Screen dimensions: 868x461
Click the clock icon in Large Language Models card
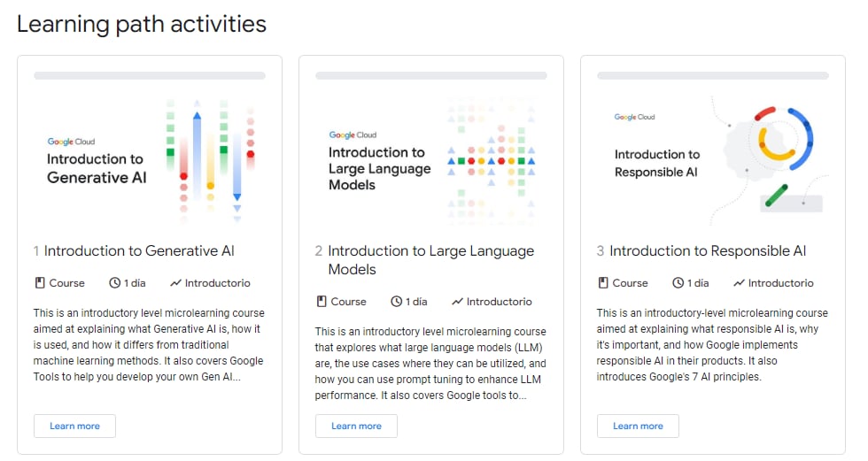click(396, 302)
